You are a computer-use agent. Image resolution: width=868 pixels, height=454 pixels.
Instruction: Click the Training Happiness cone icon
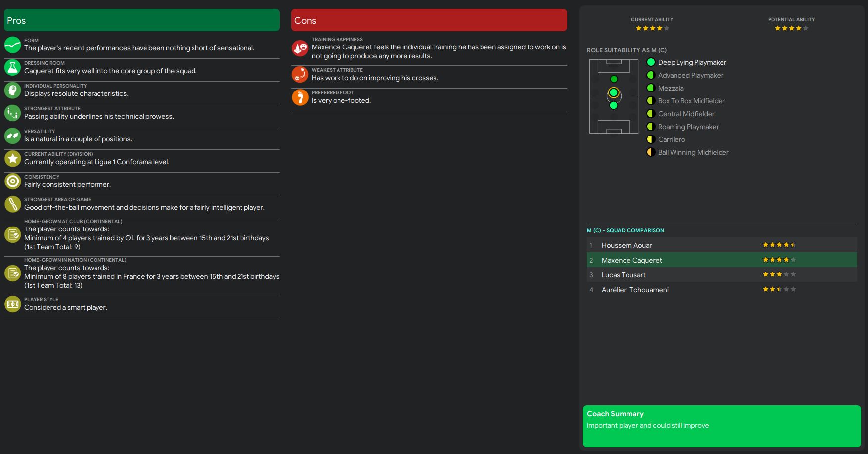tap(300, 47)
